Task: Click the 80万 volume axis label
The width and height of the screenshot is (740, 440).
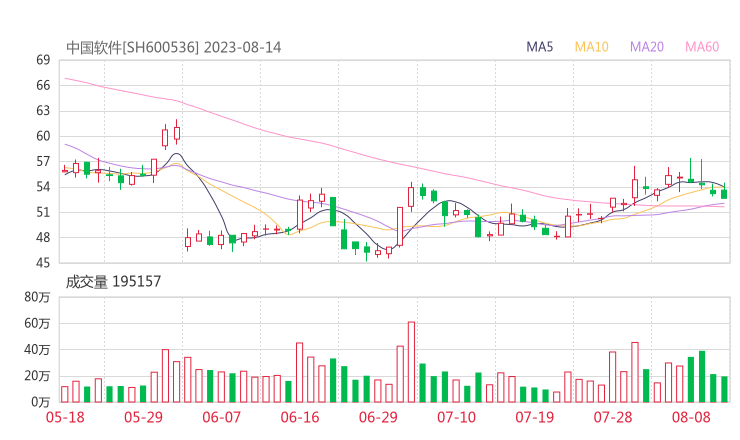Action: pos(37,297)
